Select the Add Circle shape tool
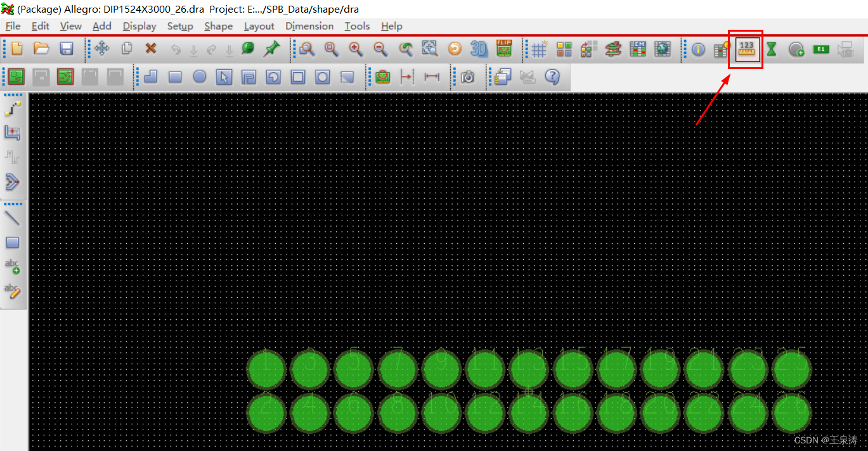868x451 pixels. (x=200, y=77)
